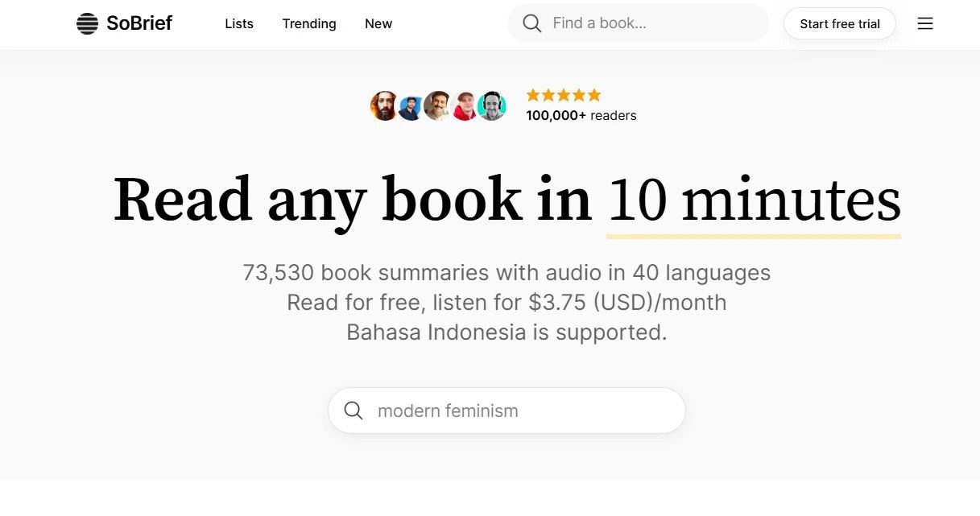Viewport: 980px width, 516px height.
Task: Focus the Find a book search field
Action: pyautogui.click(x=638, y=23)
